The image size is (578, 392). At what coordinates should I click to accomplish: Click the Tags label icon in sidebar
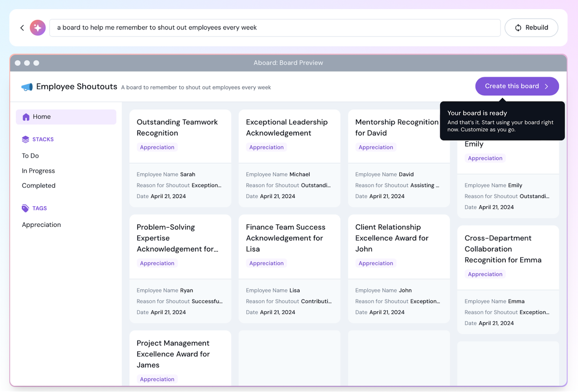coord(26,209)
